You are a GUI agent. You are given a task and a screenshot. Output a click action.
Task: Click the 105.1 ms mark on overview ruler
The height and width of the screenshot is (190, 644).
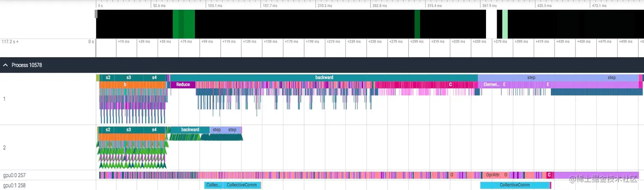click(214, 6)
